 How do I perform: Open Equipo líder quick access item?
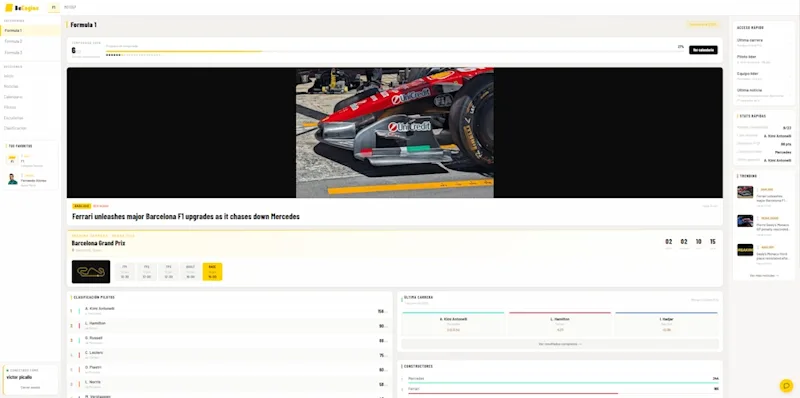[x=764, y=76]
